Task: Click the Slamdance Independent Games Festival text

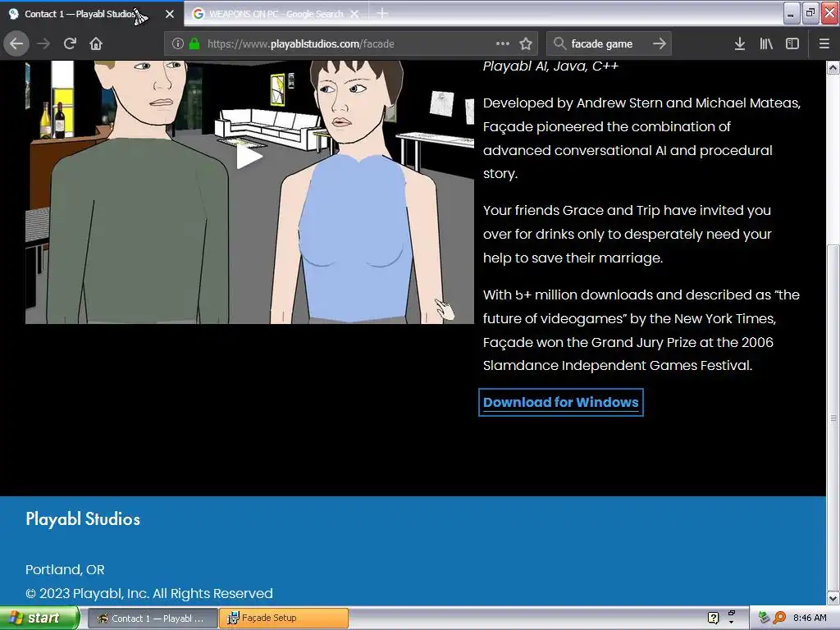Action: pyautogui.click(x=617, y=365)
